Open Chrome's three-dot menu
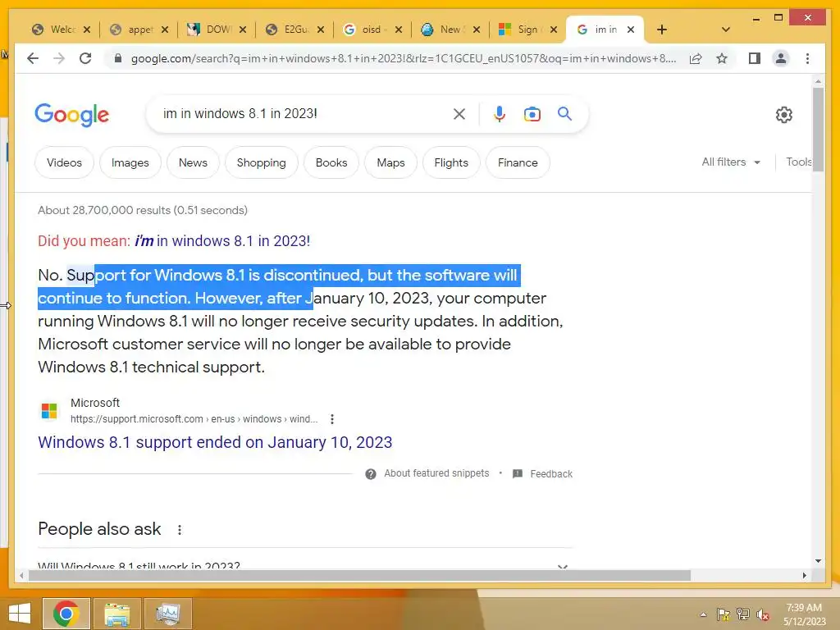The image size is (840, 630). 807,58
